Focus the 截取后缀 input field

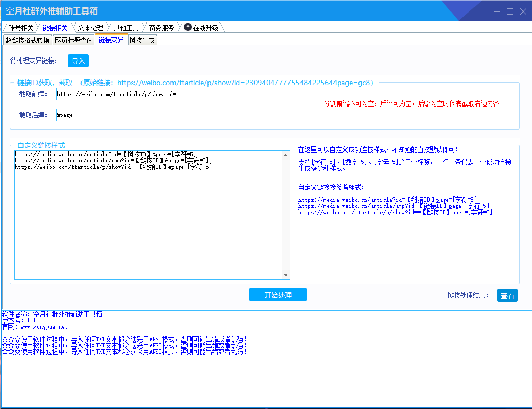175,115
